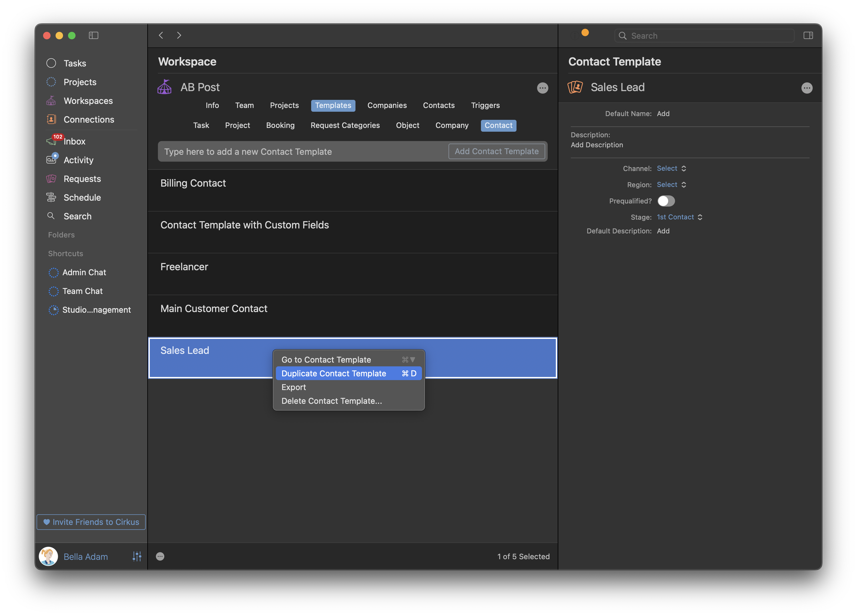Change Stage from 1st Contact
This screenshot has height=616, width=857.
[x=679, y=217]
